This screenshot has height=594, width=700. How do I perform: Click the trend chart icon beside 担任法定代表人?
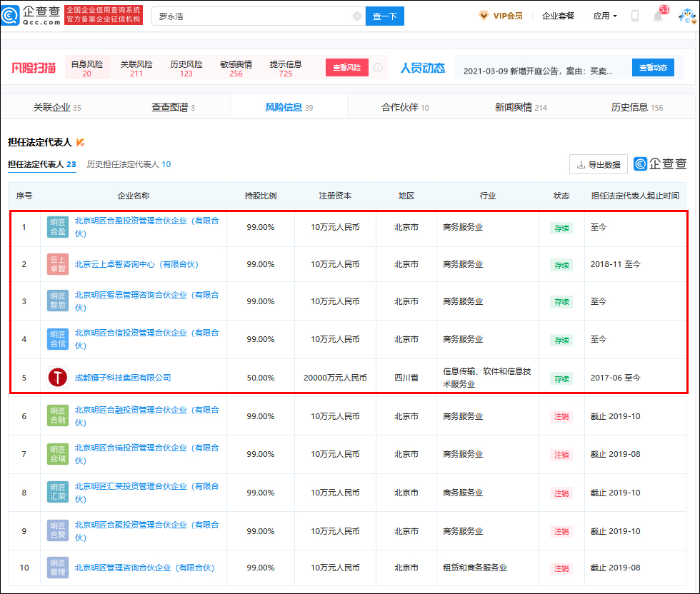pyautogui.click(x=81, y=142)
